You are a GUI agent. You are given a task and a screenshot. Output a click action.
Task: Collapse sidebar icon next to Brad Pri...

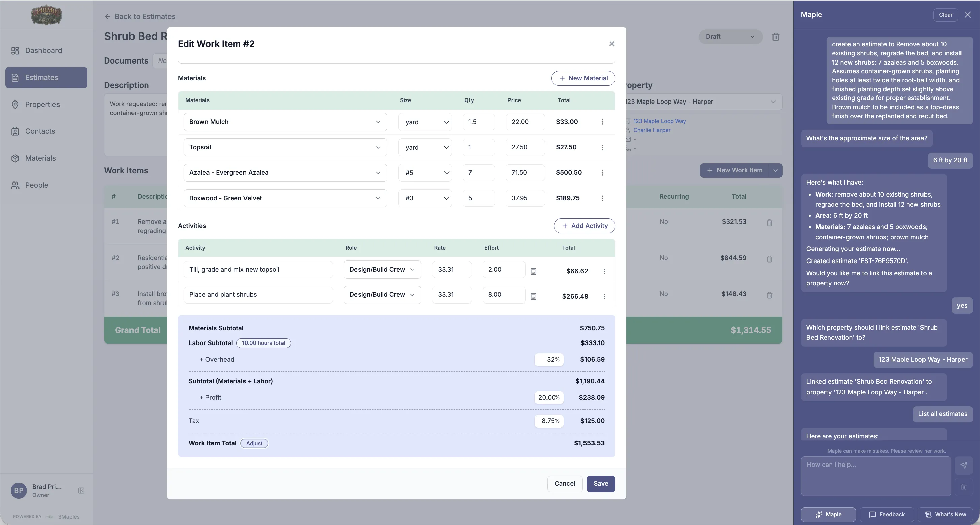81,490
